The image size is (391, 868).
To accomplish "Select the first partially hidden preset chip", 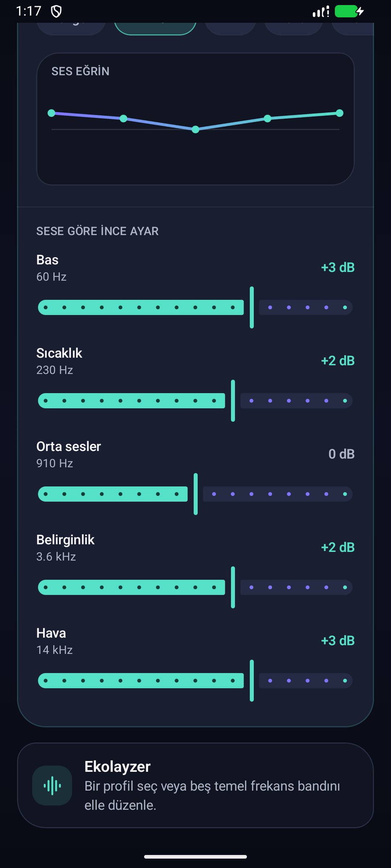I will tap(71, 28).
